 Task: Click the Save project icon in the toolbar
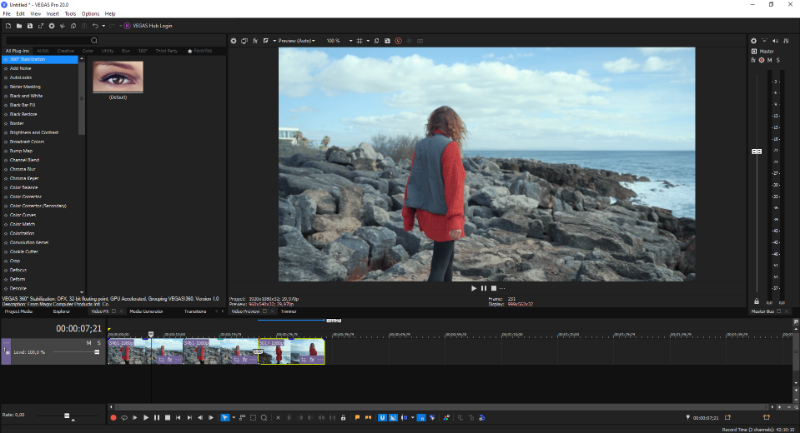point(28,25)
